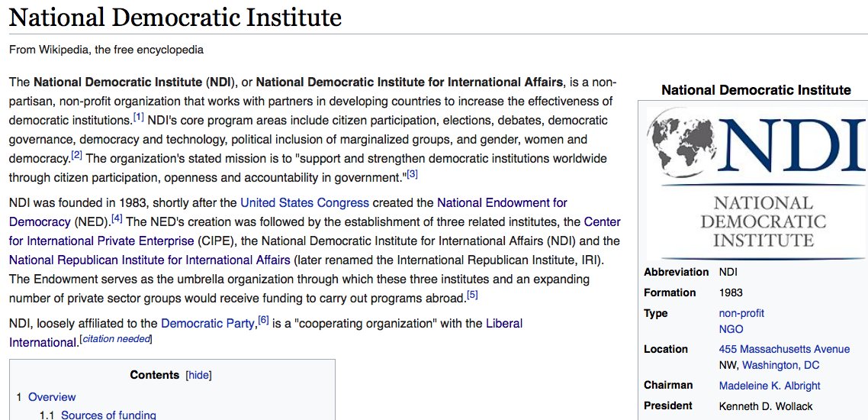The width and height of the screenshot is (868, 420).
Task: Click the Type label in infobox
Action: (x=656, y=314)
